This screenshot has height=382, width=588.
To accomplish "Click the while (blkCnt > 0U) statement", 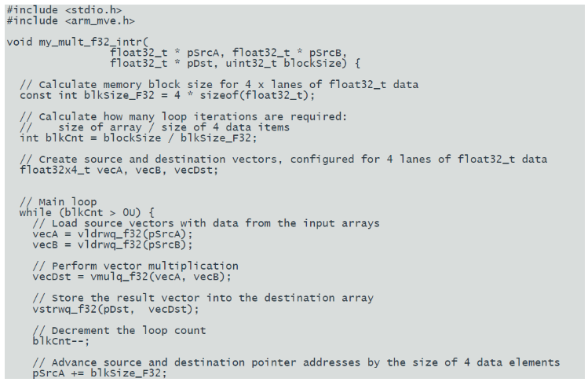I will (x=86, y=212).
